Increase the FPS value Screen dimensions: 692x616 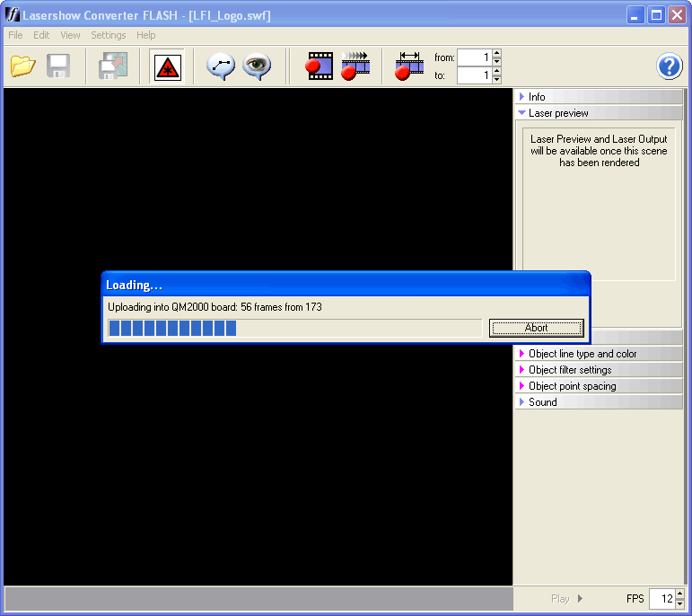679,594
